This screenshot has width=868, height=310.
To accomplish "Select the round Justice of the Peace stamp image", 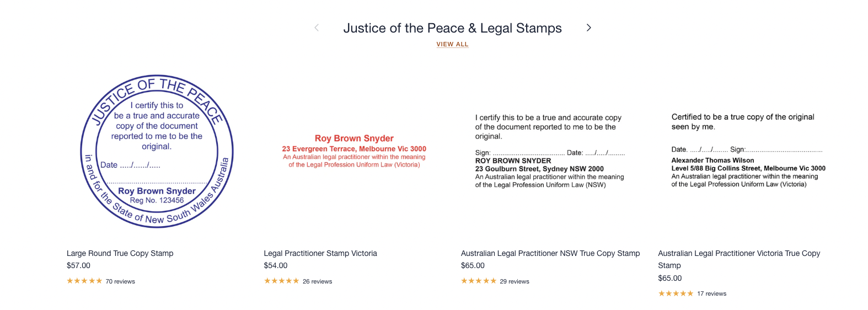I will click(157, 151).
